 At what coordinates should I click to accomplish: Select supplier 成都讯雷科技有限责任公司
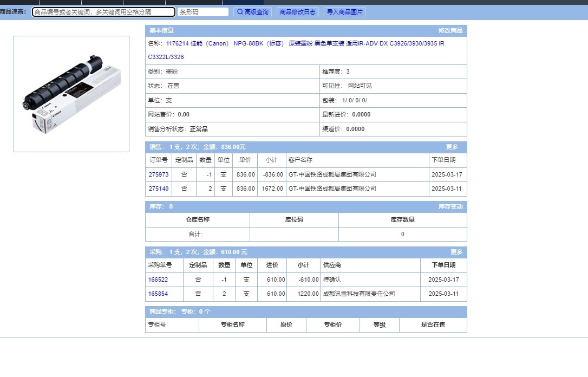tap(359, 294)
